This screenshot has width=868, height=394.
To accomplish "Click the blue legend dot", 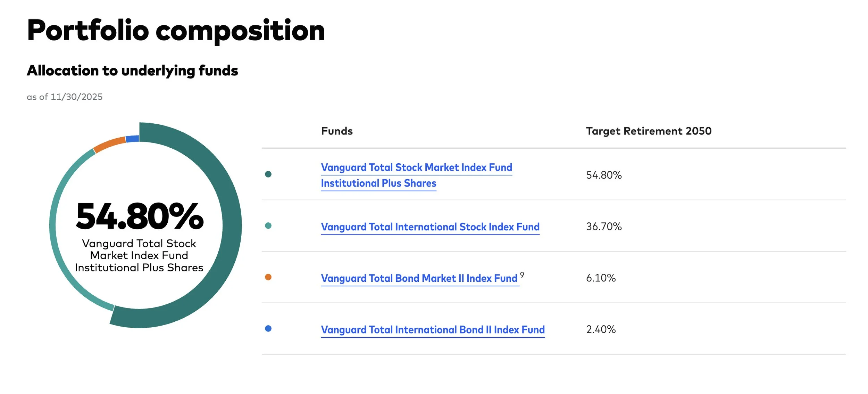I will 268,329.
